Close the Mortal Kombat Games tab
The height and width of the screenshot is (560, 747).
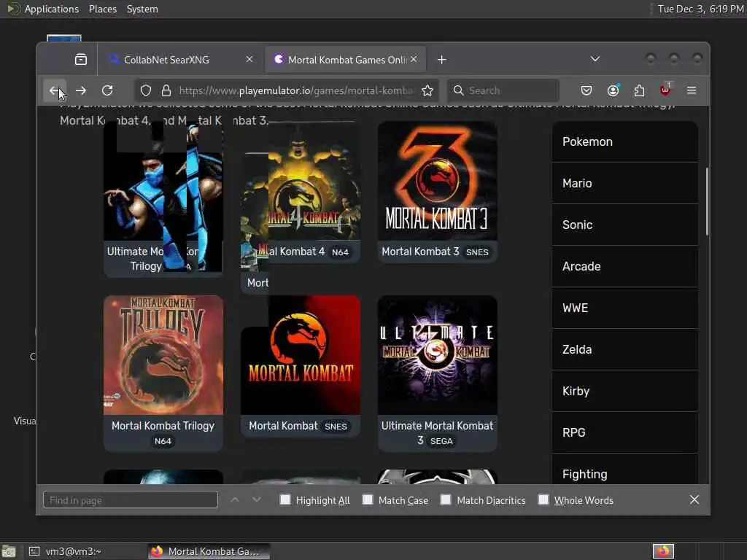coord(414,60)
